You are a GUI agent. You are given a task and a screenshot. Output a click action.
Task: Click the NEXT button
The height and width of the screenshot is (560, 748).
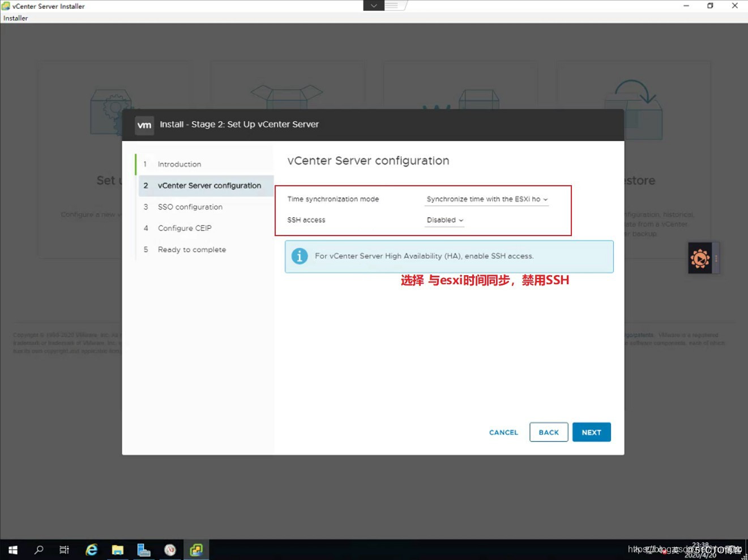point(591,432)
